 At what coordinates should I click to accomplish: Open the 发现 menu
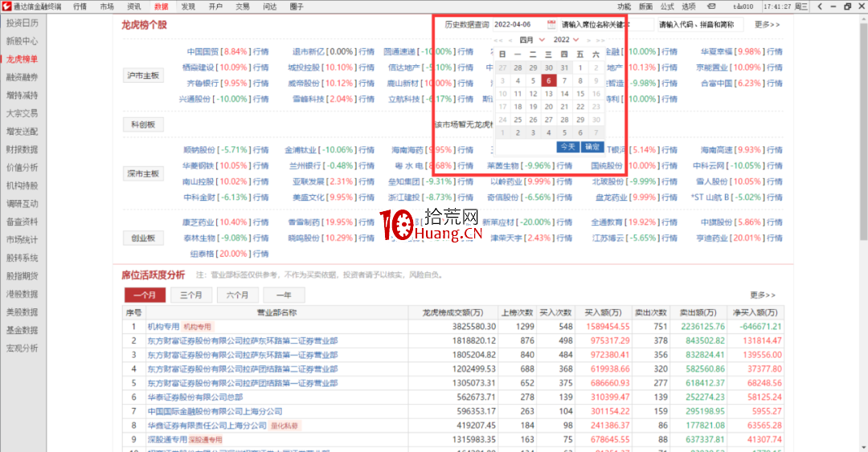click(188, 6)
